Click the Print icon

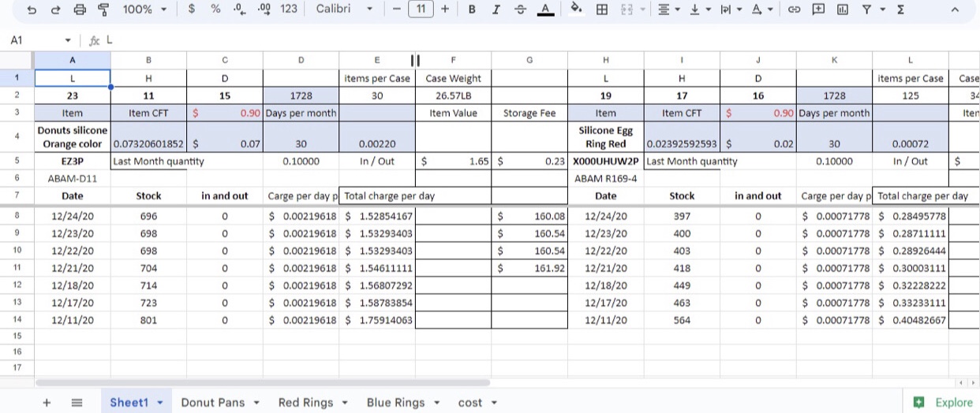coord(80,9)
